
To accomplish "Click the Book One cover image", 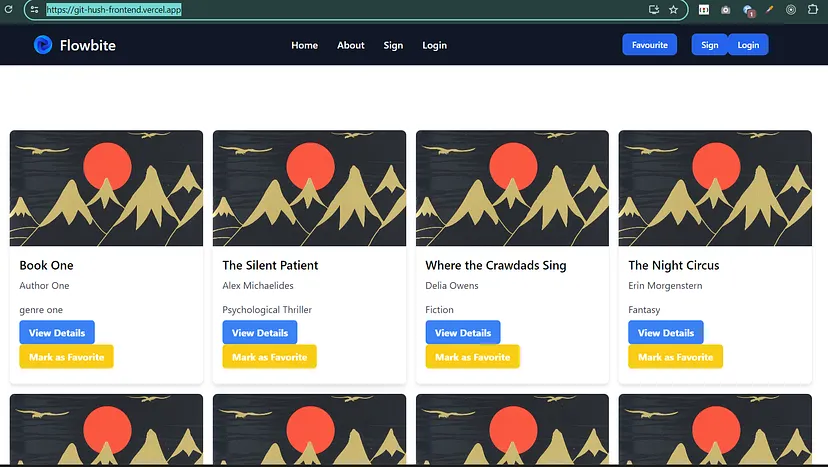I will point(106,188).
